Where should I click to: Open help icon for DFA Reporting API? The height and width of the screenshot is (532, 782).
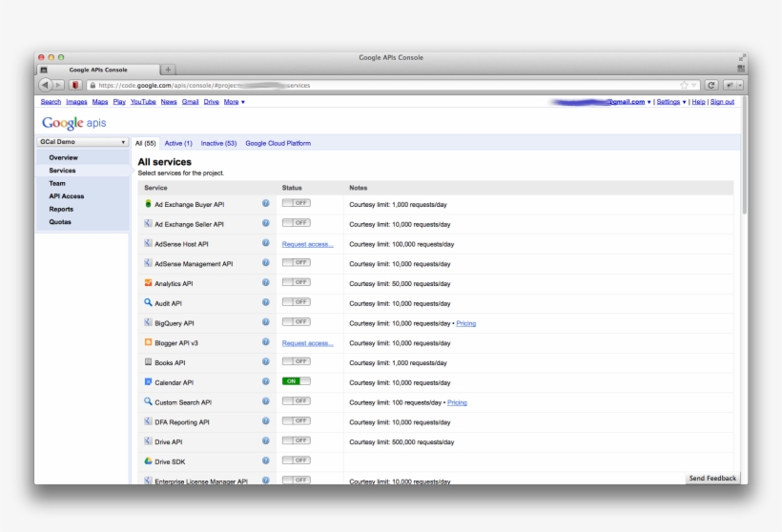(266, 420)
